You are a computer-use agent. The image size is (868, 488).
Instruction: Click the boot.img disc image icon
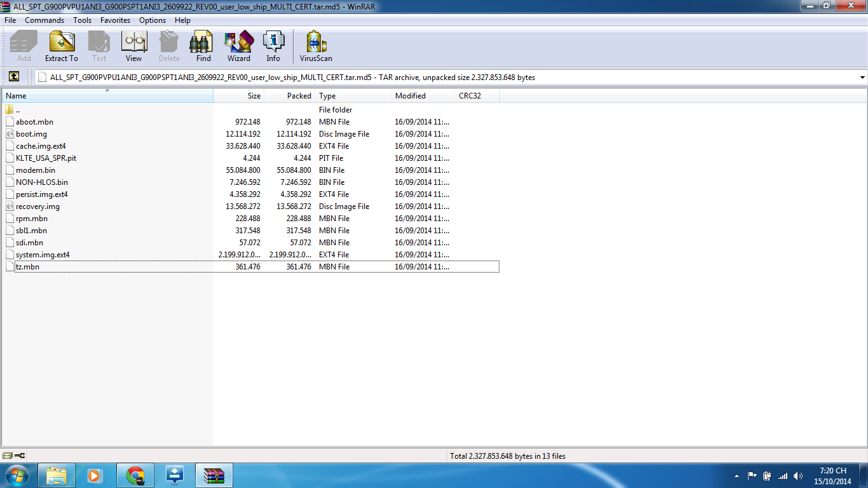[10, 134]
